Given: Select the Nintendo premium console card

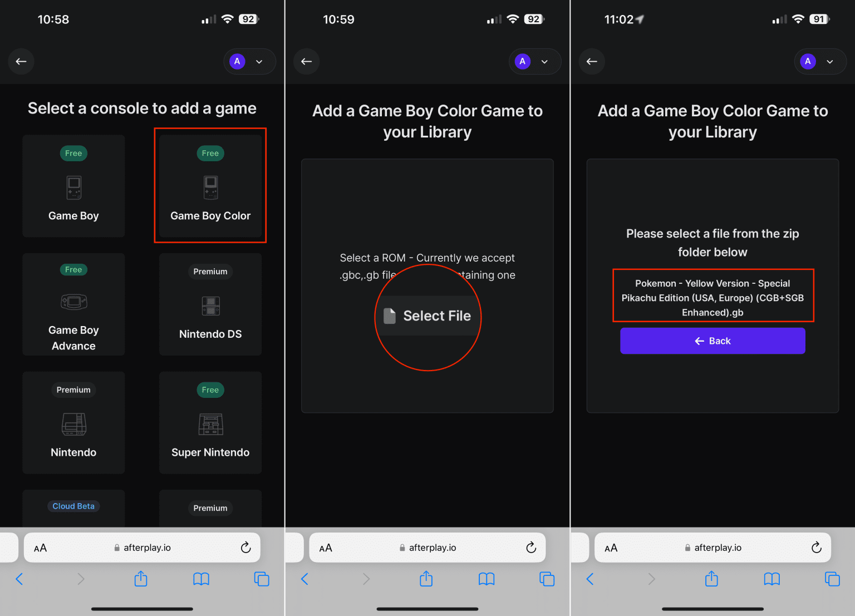Looking at the screenshot, I should [x=73, y=423].
